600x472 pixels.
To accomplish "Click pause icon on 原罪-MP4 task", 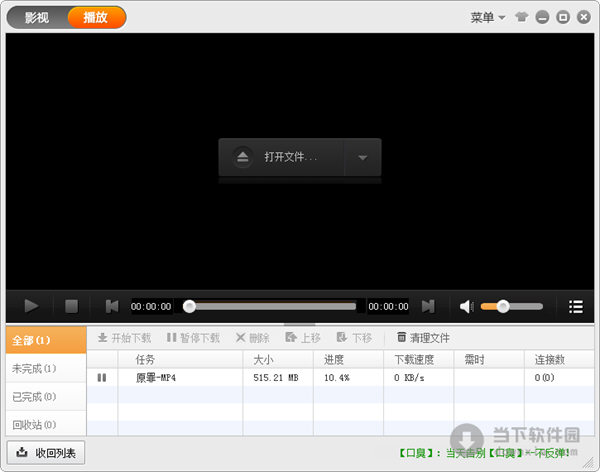I will [102, 377].
